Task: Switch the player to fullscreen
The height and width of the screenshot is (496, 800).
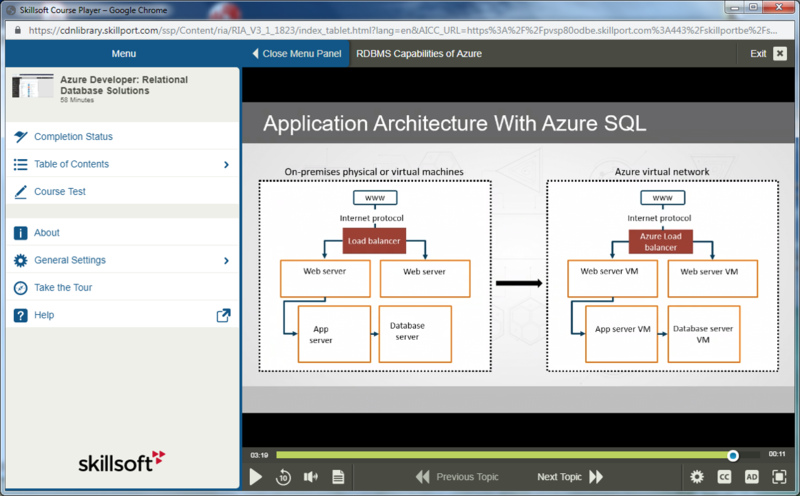Action: (x=779, y=477)
